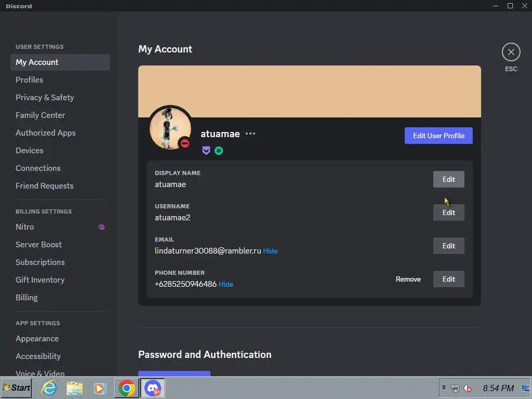Remove the phone number
This screenshot has height=399, width=532.
408,279
